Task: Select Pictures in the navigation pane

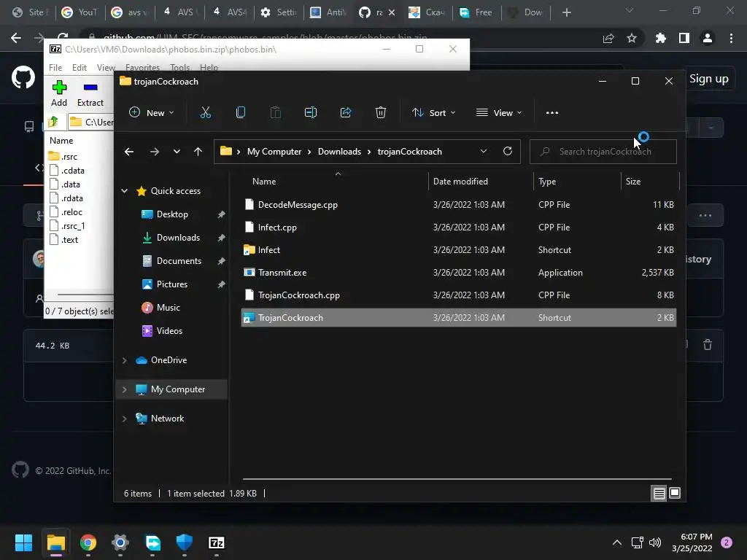Action: (172, 284)
